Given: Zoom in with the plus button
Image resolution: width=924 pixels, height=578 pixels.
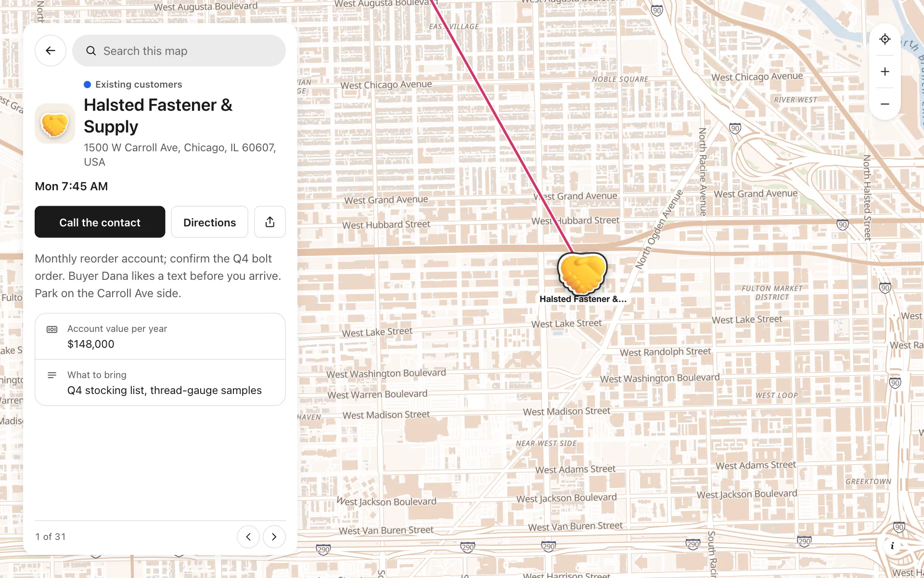Looking at the screenshot, I should tap(885, 72).
